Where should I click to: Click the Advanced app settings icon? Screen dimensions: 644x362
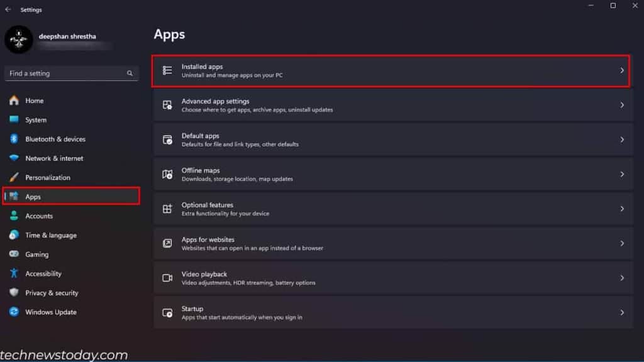(167, 104)
